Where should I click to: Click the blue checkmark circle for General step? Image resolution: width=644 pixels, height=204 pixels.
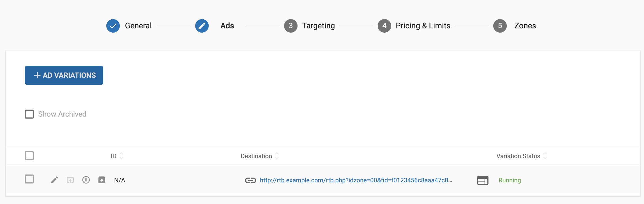[113, 26]
